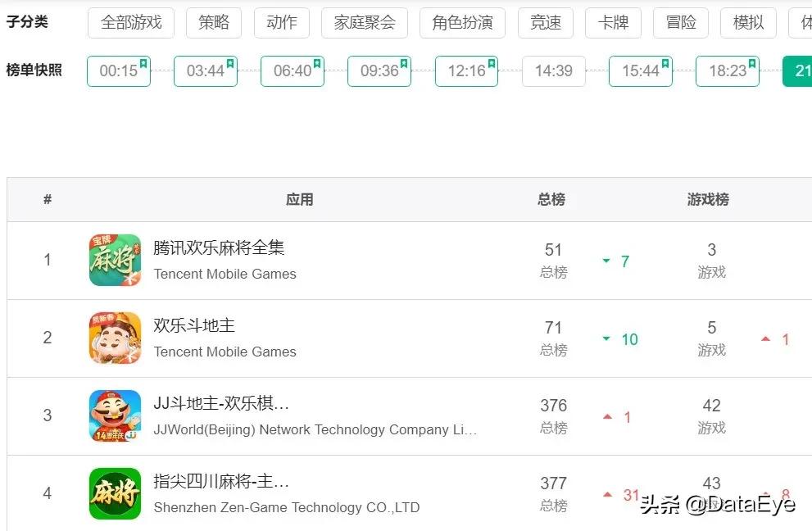Sort by the 总榜 column header

tap(551, 199)
